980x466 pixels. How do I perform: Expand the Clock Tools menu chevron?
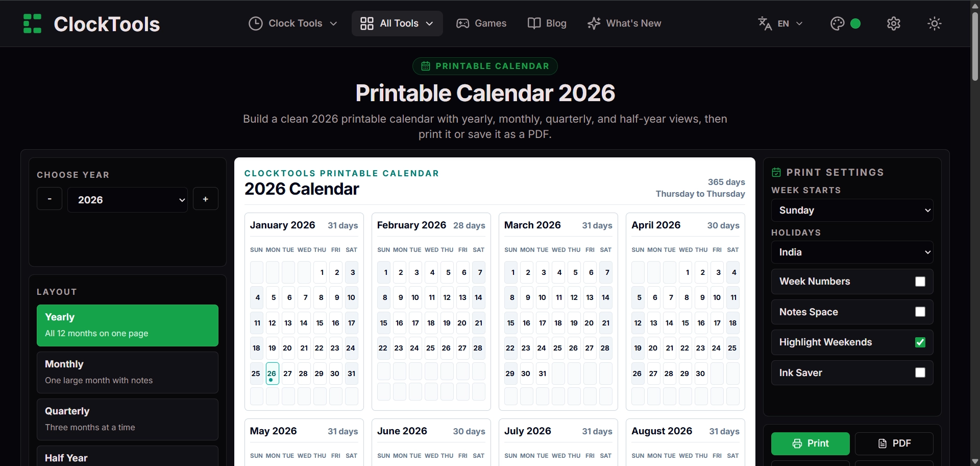[333, 24]
